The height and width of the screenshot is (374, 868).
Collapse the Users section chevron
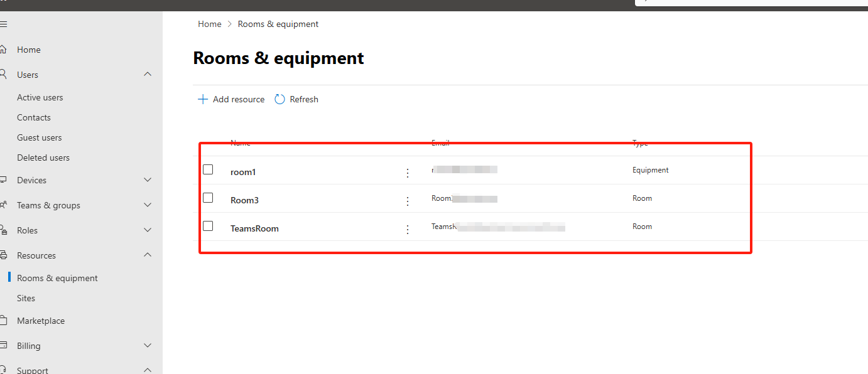coord(148,74)
